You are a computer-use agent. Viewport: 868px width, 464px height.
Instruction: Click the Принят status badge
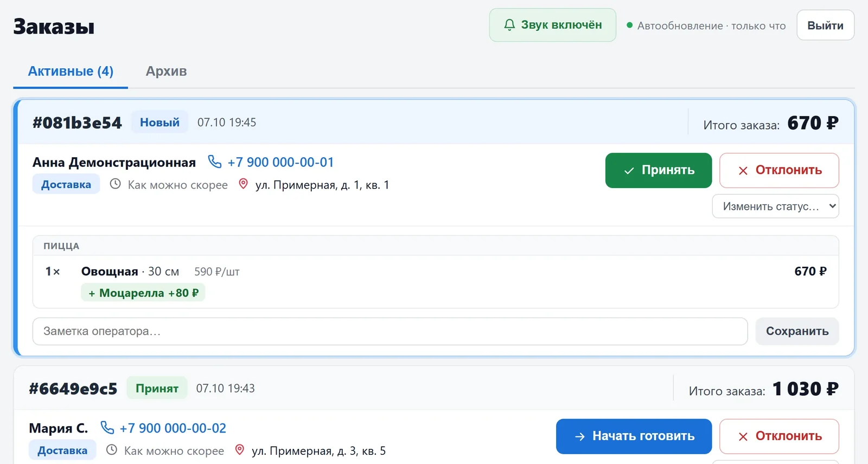click(x=157, y=388)
